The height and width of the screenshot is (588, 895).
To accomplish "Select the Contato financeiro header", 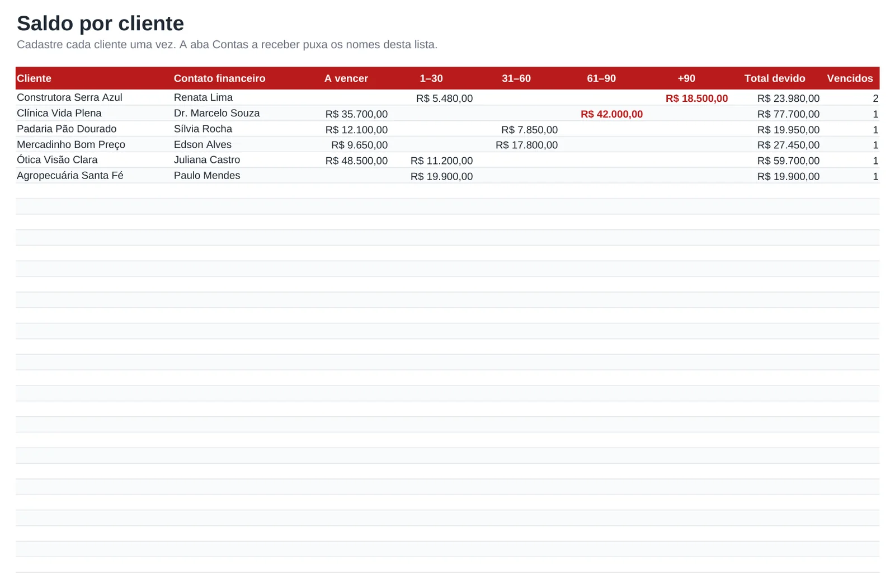I will coord(219,78).
